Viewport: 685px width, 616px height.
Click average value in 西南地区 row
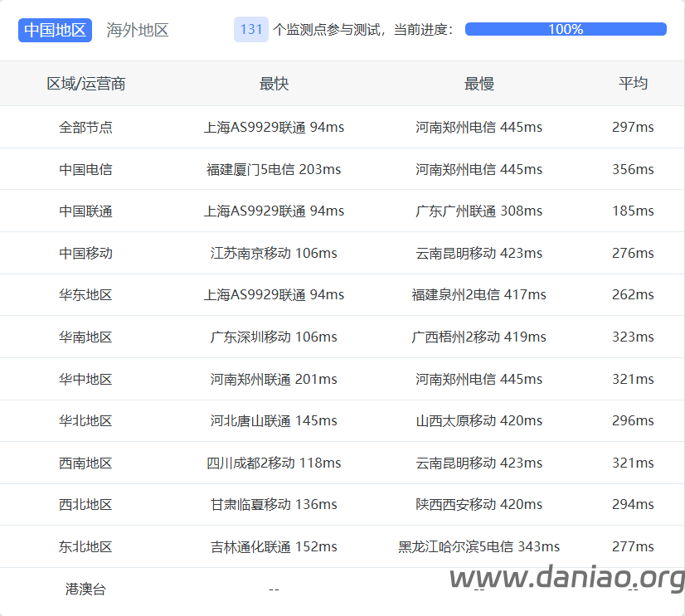click(633, 463)
